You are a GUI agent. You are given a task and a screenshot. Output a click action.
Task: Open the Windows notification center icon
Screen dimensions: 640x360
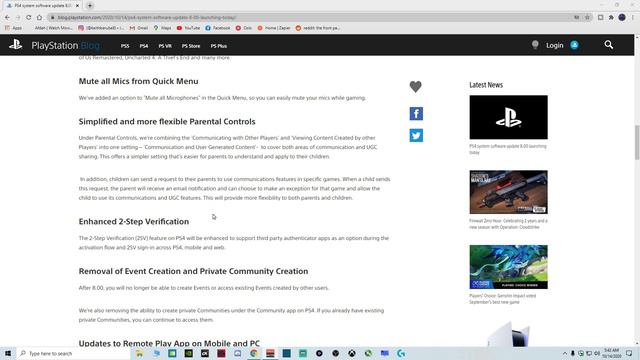[x=629, y=353]
